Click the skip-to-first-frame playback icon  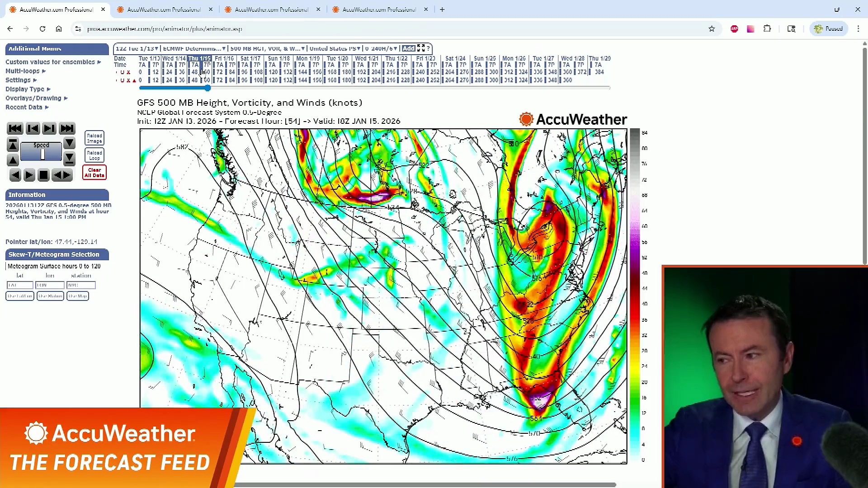(x=15, y=128)
